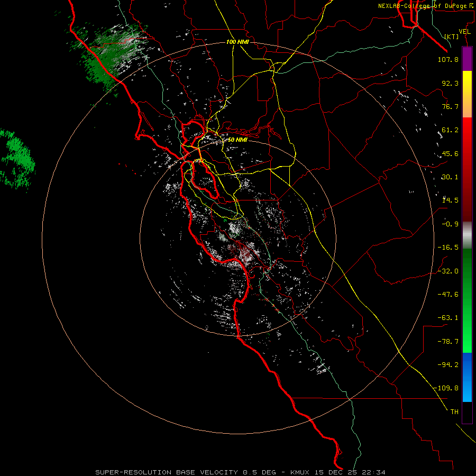This screenshot has width=476, height=476.
Task: Click the Super-Resolution Base Velocity caption text
Action: [241, 472]
